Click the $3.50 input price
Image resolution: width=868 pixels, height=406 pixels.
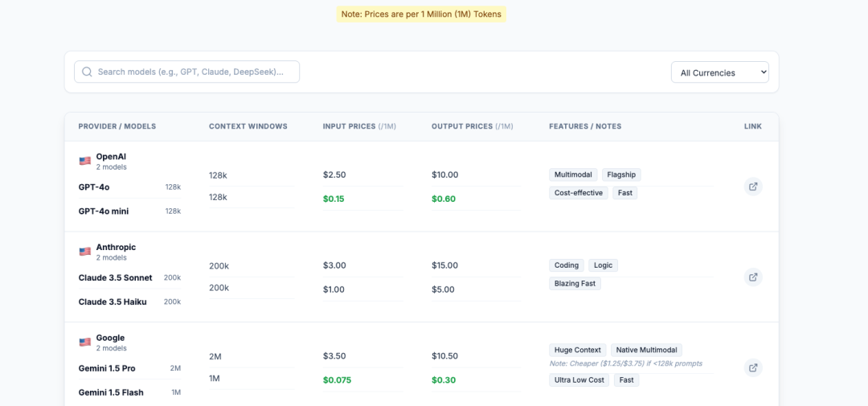coord(334,355)
